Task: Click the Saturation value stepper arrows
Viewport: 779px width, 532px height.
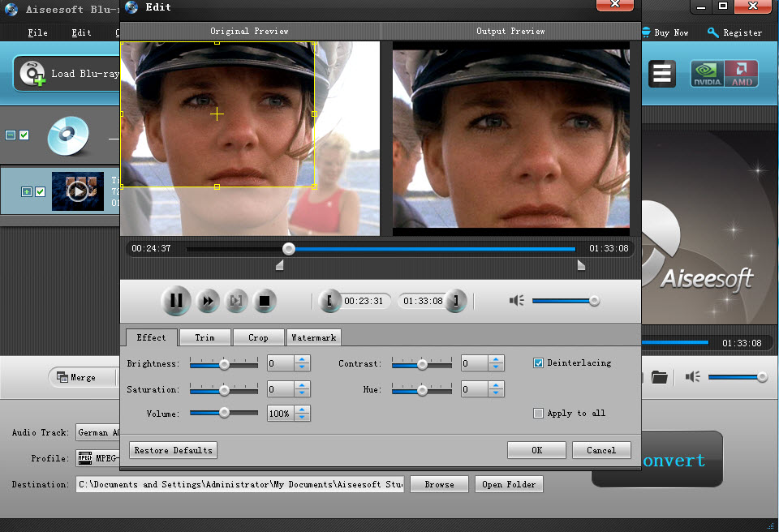Action: [302, 389]
